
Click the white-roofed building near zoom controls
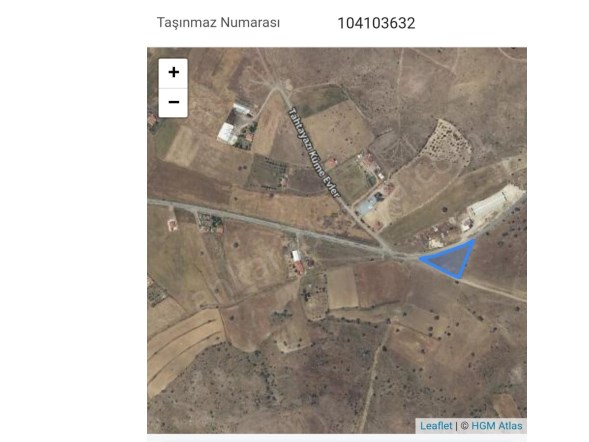coord(227,133)
